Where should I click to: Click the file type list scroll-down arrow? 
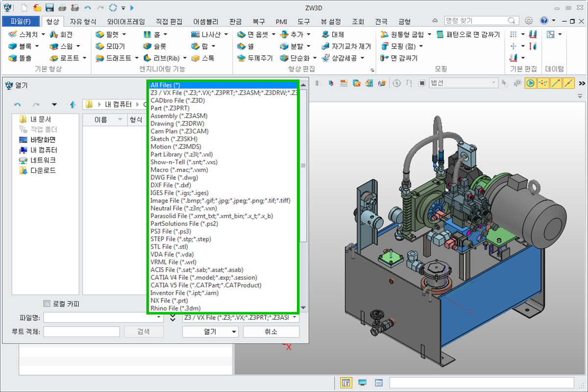click(303, 308)
